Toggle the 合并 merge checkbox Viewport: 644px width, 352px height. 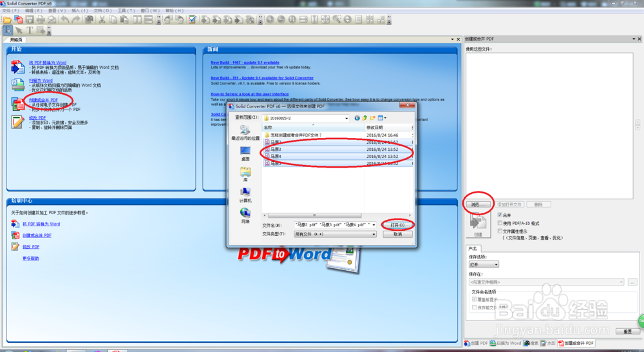[x=500, y=215]
